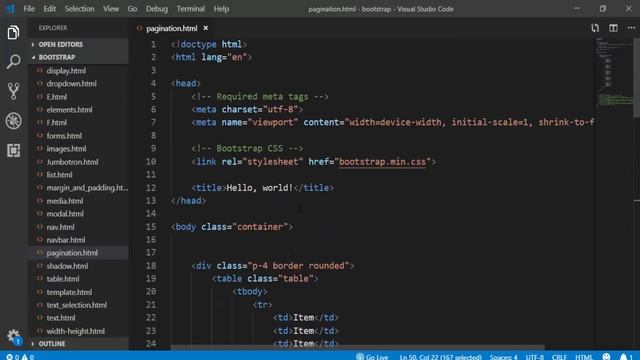Select the pagination.html editor tab

172,28
